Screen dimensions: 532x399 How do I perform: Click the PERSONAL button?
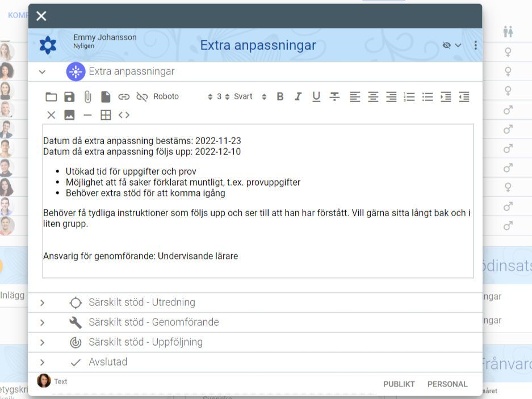(447, 384)
